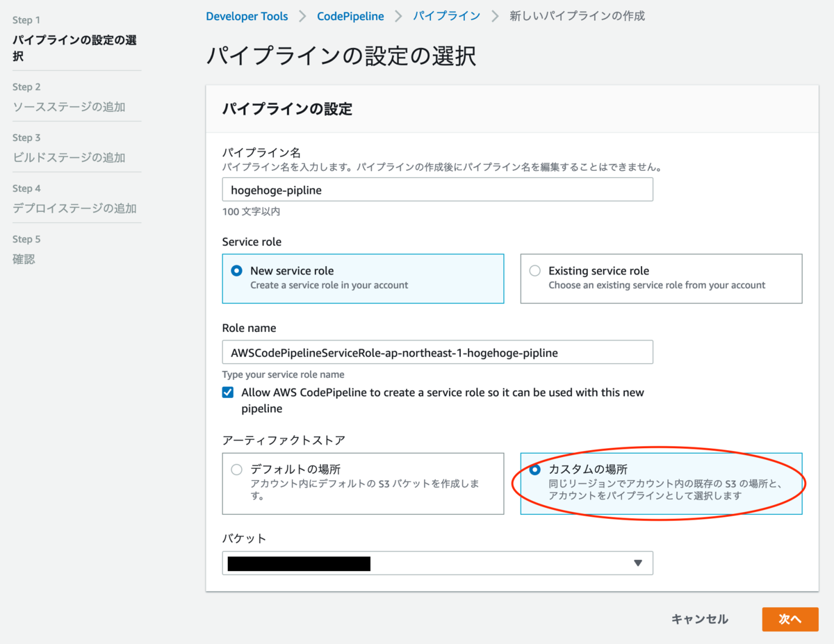Open パイプライン breadcrumb link
Image resolution: width=834 pixels, height=644 pixels.
pos(446,16)
